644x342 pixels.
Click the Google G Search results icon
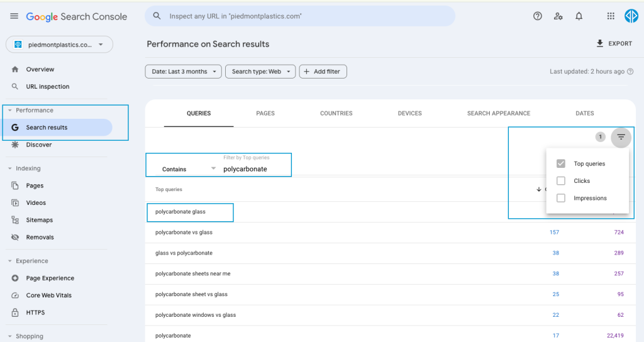coord(15,127)
